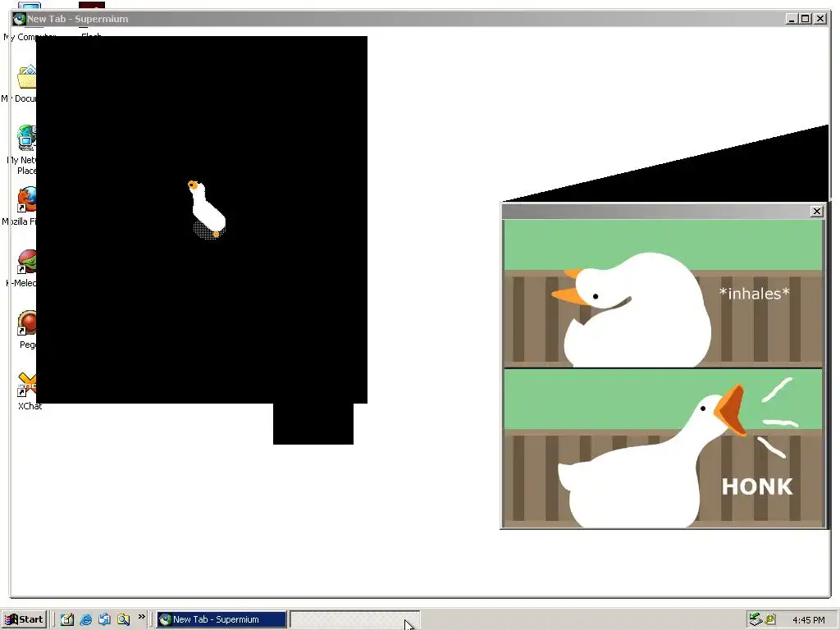Launch K-Meleon from the desktop shortcut
This screenshot has height=630, width=840.
[25, 262]
